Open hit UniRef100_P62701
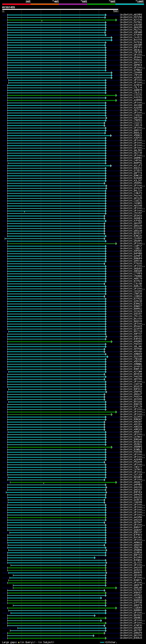 click(131, 30)
